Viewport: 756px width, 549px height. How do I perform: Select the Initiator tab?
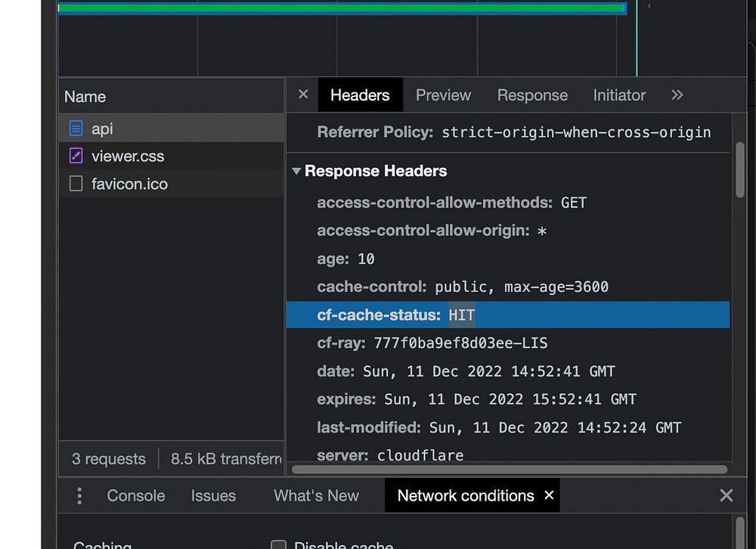[x=619, y=95]
